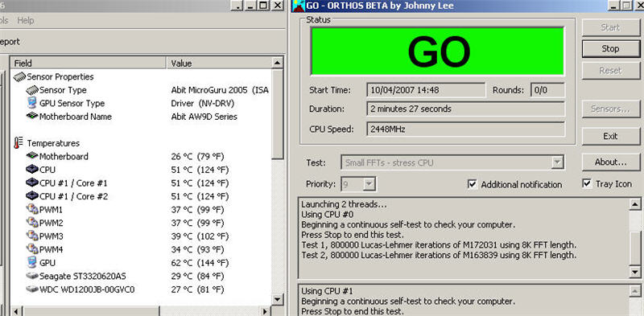The height and width of the screenshot is (316, 644).
Task: Click the GPU Sensor Type monitor icon
Action: point(32,103)
